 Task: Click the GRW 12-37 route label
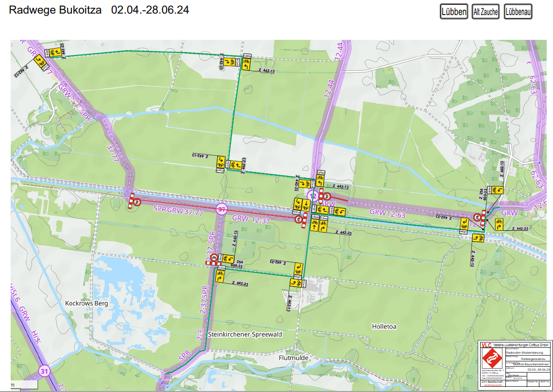(251, 219)
